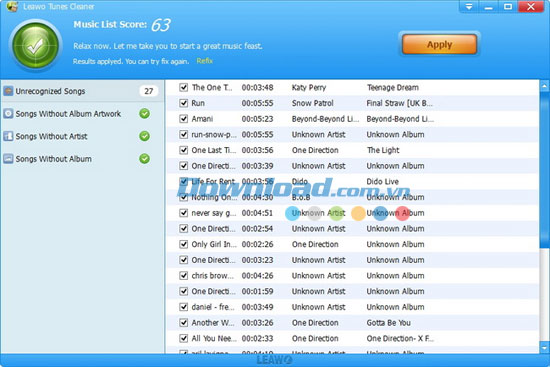Uncheck daniel - fre... song checkbox
Screen dimensions: 550x367
click(183, 307)
